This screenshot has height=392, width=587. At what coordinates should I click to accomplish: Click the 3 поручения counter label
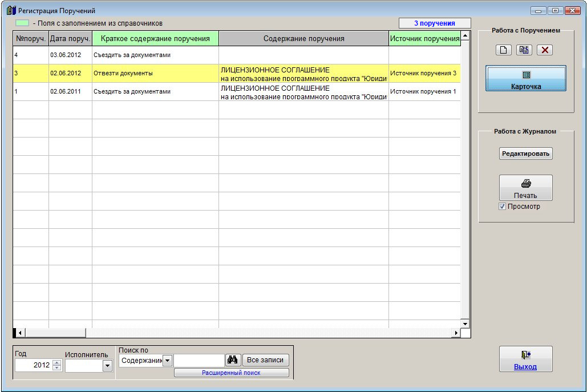point(435,23)
